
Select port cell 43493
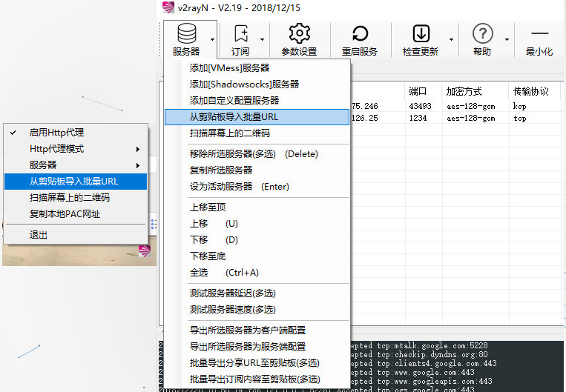coord(420,106)
